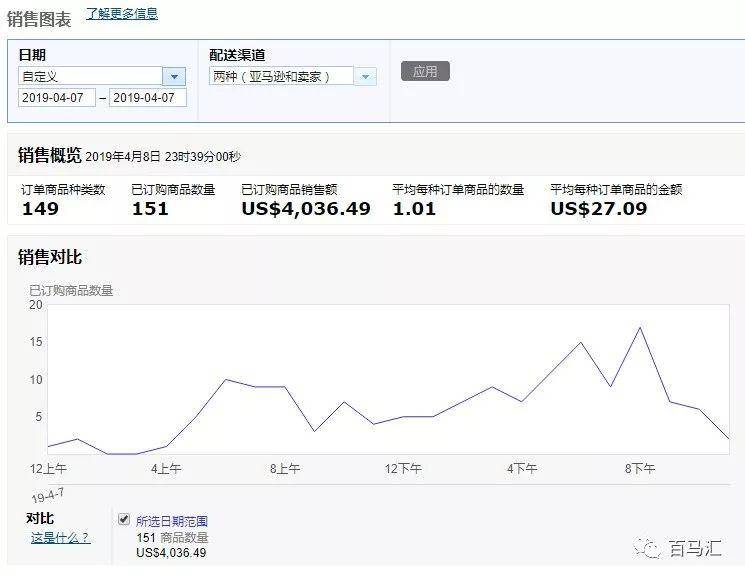
Task: Click the 已订购商品数量 chart axis title
Action: point(71,290)
